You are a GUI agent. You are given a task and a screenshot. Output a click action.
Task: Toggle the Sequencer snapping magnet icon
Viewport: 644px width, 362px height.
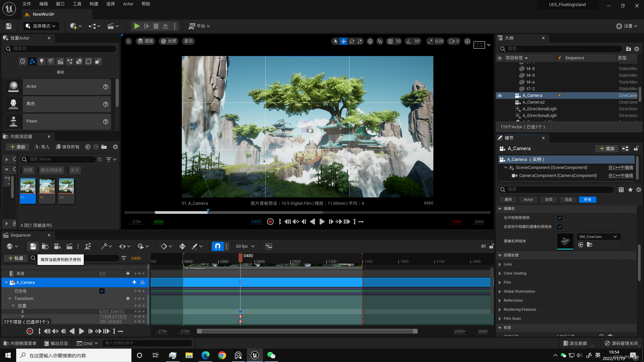217,246
